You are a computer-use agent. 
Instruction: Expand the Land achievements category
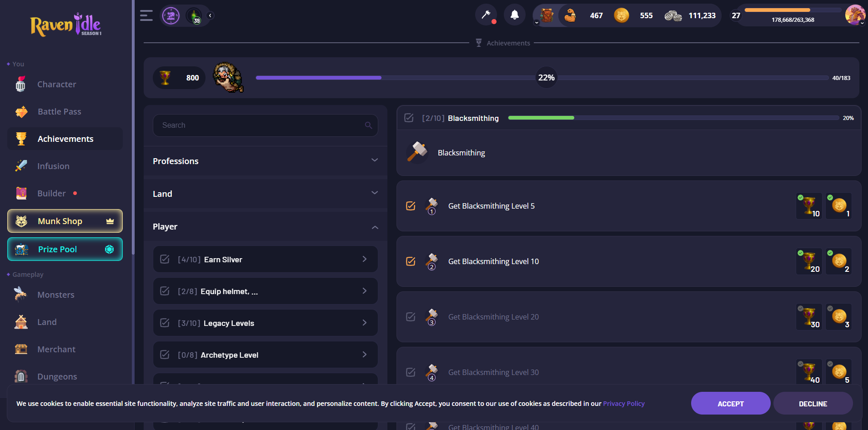point(266,194)
